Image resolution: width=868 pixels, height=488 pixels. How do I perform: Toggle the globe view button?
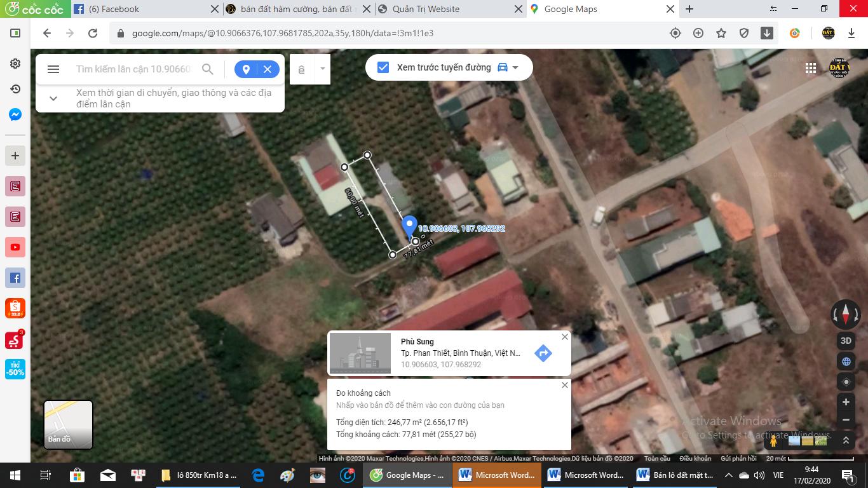point(846,362)
